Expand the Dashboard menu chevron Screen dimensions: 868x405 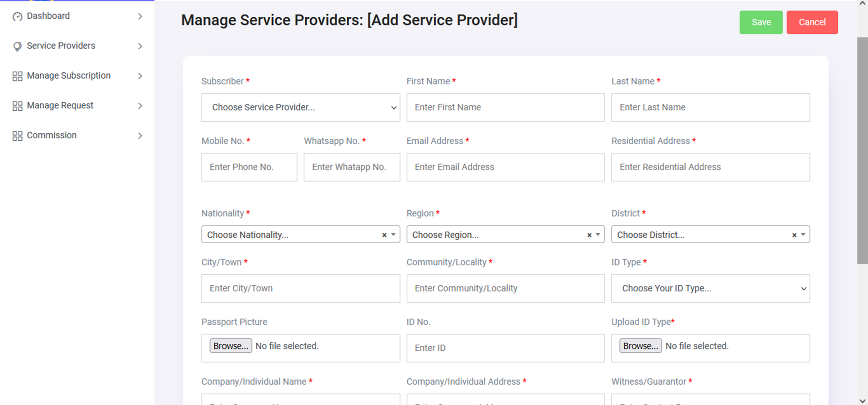click(140, 17)
